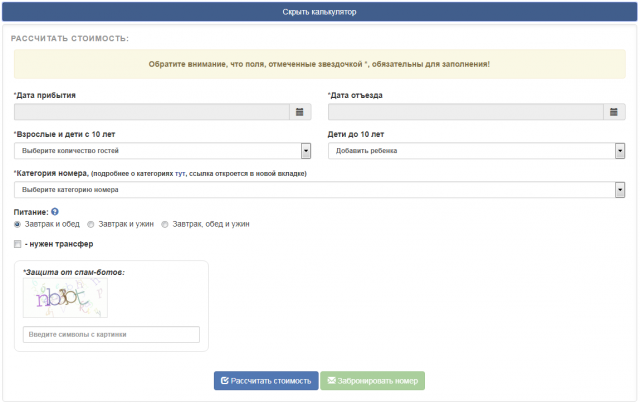The image size is (640, 403).
Task: Select the 'Завтрак, обед и ужин' option
Action: [x=164, y=224]
